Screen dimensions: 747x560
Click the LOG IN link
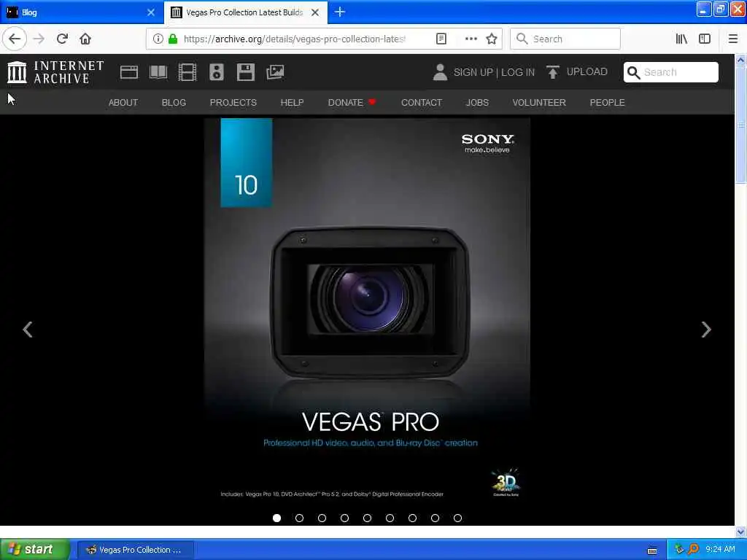click(518, 72)
